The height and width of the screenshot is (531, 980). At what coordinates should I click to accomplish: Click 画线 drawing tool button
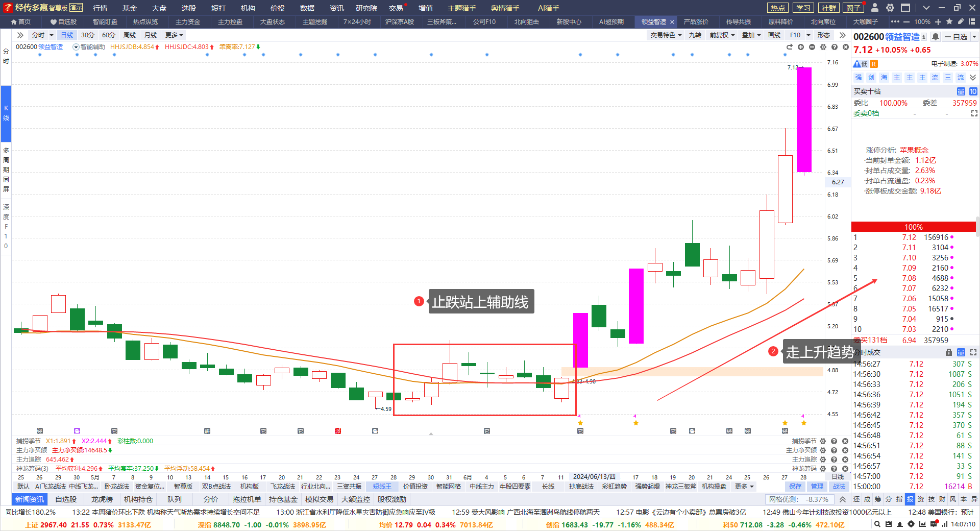(774, 35)
